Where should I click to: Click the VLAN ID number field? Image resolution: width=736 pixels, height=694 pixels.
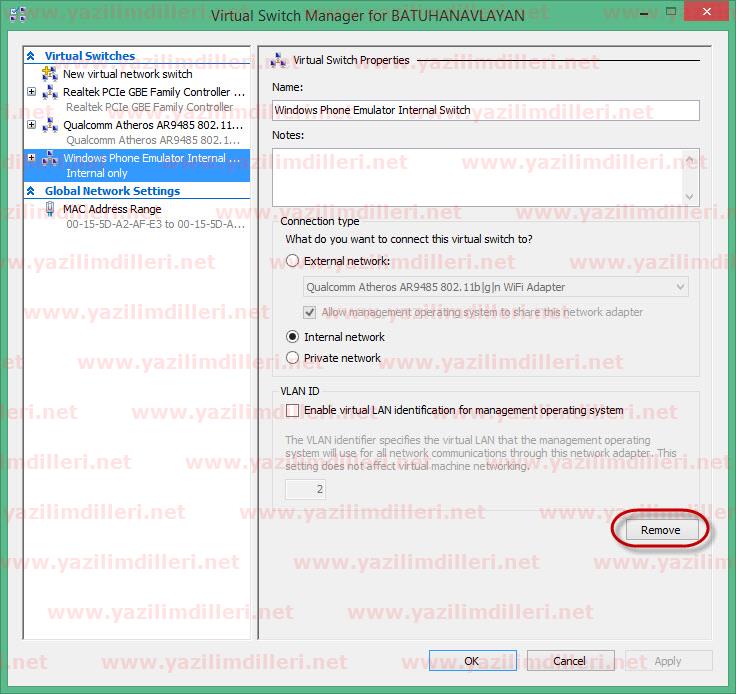[x=305, y=489]
